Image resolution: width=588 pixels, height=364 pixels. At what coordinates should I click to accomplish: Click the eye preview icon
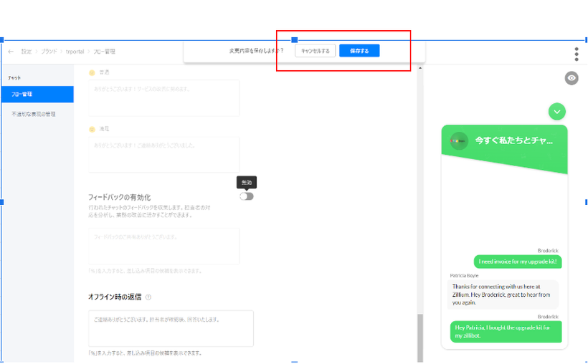tap(572, 78)
